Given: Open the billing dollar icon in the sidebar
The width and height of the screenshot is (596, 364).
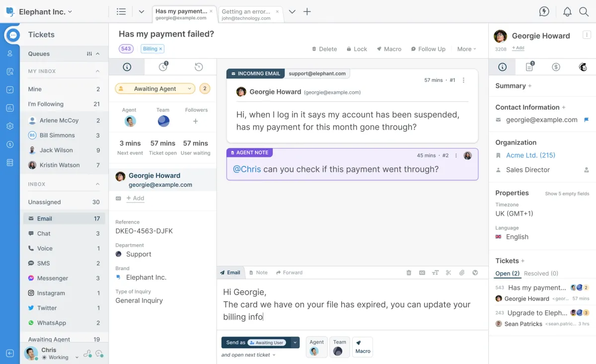Looking at the screenshot, I should point(9,145).
